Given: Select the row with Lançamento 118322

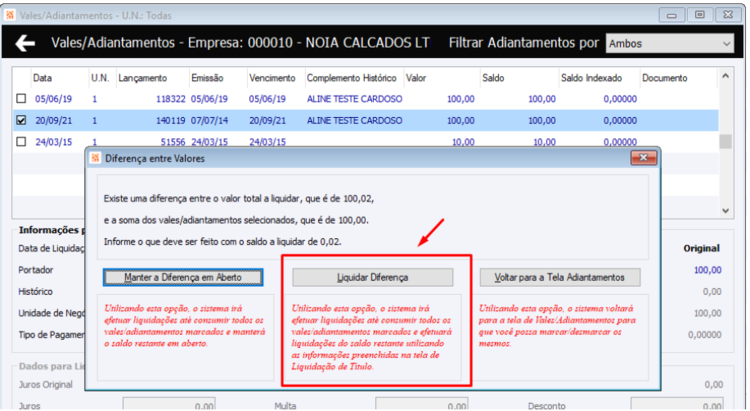Looking at the screenshot, I should (x=366, y=99).
